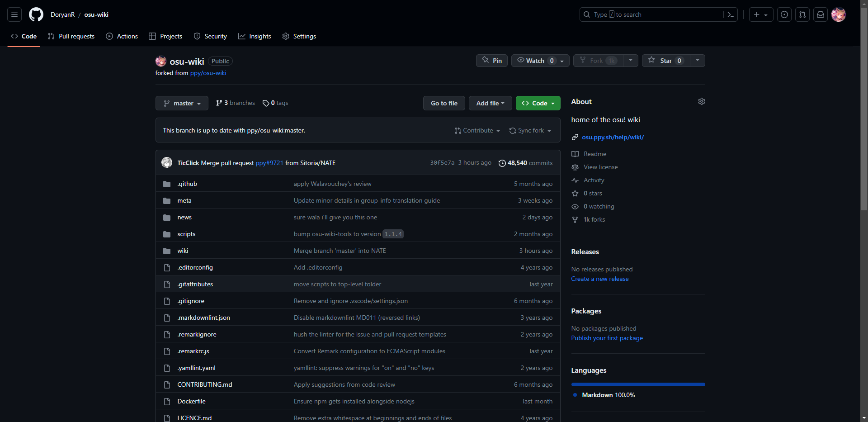Click the .github folder icon
This screenshot has height=422, width=868.
pyautogui.click(x=167, y=184)
